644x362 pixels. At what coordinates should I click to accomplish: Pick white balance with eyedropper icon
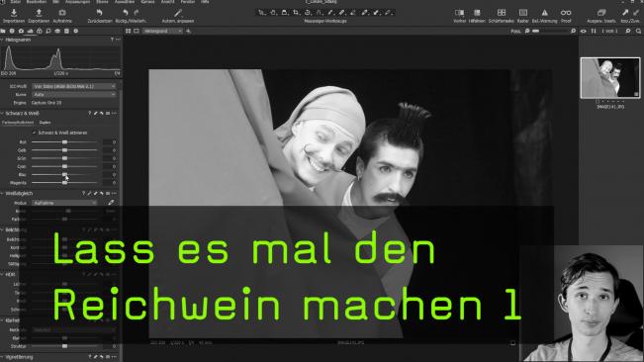point(111,203)
